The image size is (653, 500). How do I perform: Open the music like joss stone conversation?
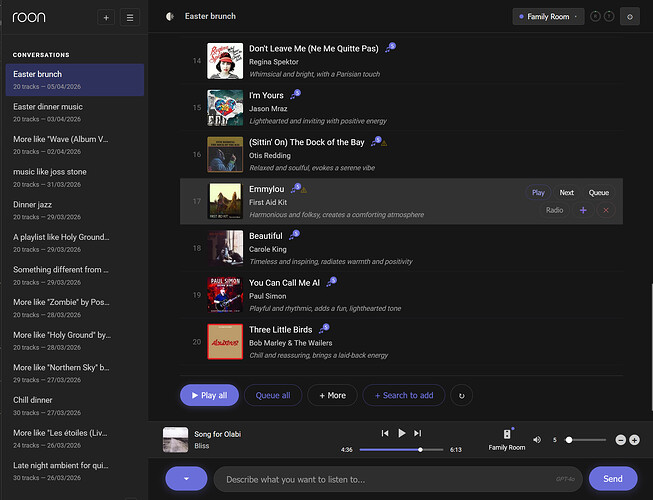point(75,178)
